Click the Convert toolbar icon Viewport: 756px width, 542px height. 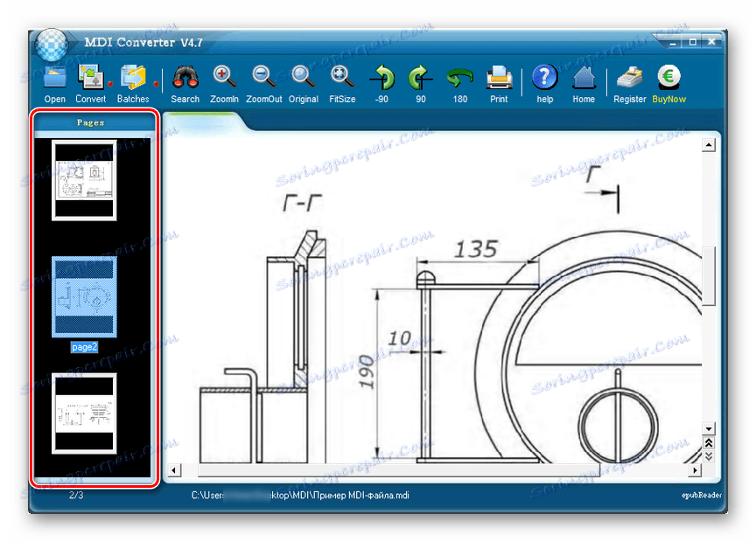tap(90, 78)
